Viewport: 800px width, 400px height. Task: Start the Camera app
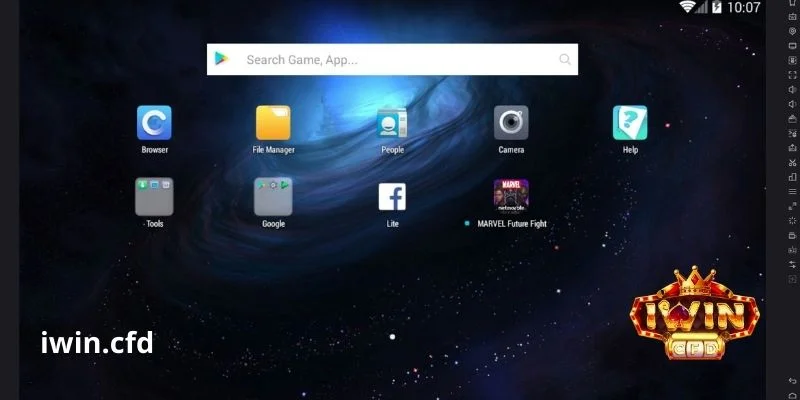pyautogui.click(x=511, y=123)
